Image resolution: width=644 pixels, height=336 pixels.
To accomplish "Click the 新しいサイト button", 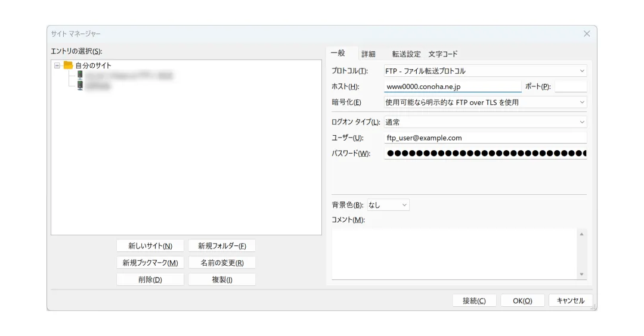I will point(150,245).
